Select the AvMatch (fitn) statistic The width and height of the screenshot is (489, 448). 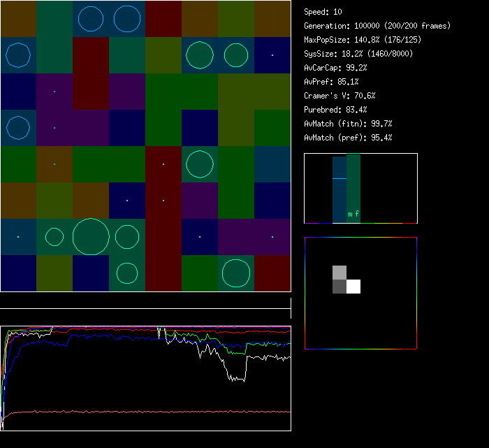(x=348, y=124)
